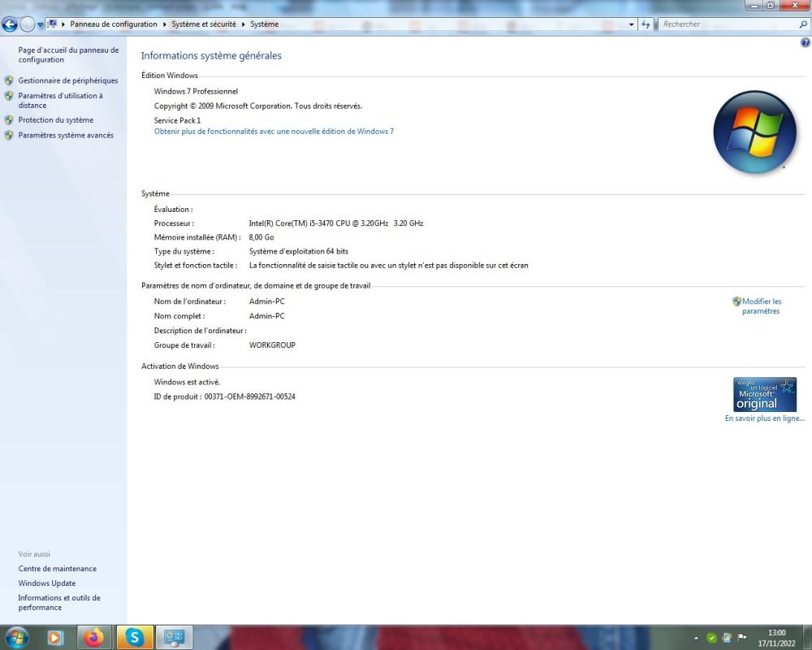The height and width of the screenshot is (650, 812).
Task: Open Firefox from the taskbar
Action: coord(95,638)
